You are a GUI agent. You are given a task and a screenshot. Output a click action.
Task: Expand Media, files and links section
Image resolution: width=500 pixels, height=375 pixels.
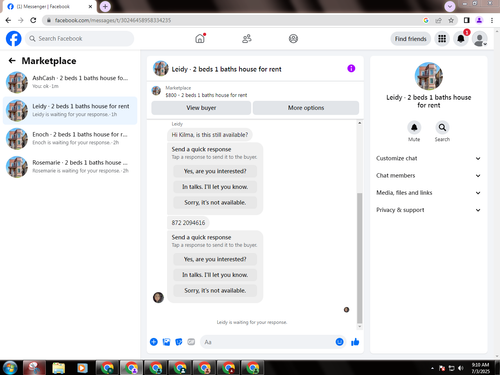click(x=428, y=193)
